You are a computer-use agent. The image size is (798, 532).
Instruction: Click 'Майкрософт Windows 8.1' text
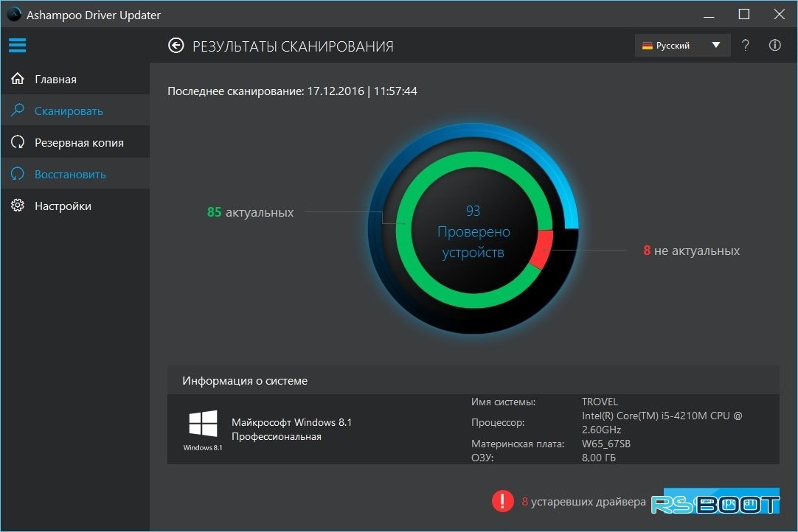pos(291,422)
